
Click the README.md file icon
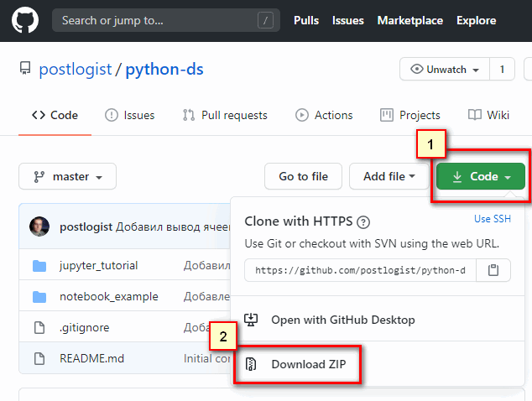39,358
